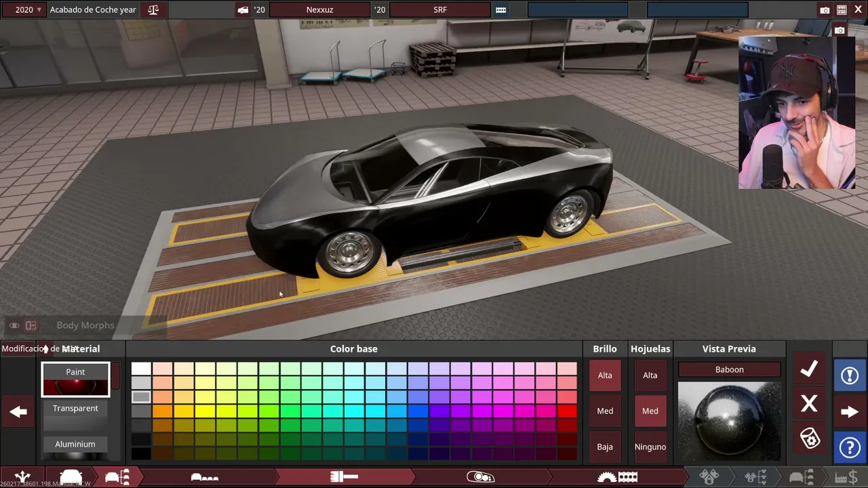Pick the white color swatch

click(x=141, y=369)
